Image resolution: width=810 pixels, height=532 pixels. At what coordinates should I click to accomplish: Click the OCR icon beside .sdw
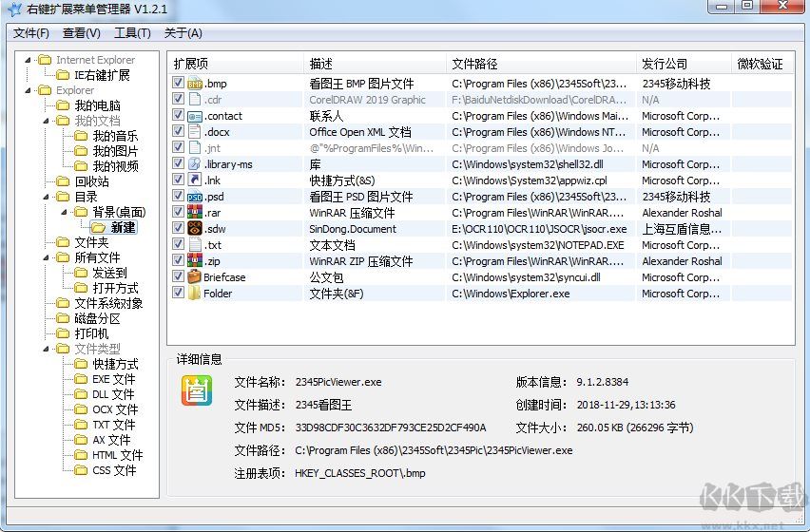click(x=195, y=229)
